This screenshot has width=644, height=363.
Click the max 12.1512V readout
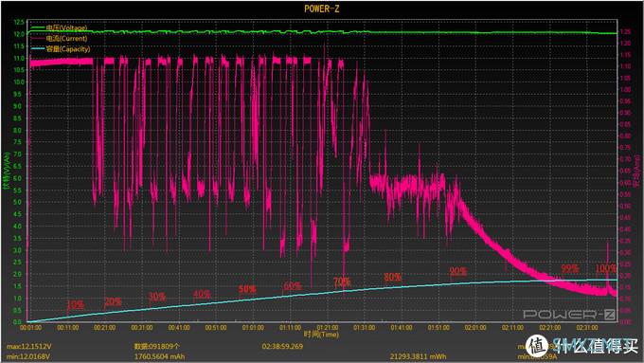(27, 347)
